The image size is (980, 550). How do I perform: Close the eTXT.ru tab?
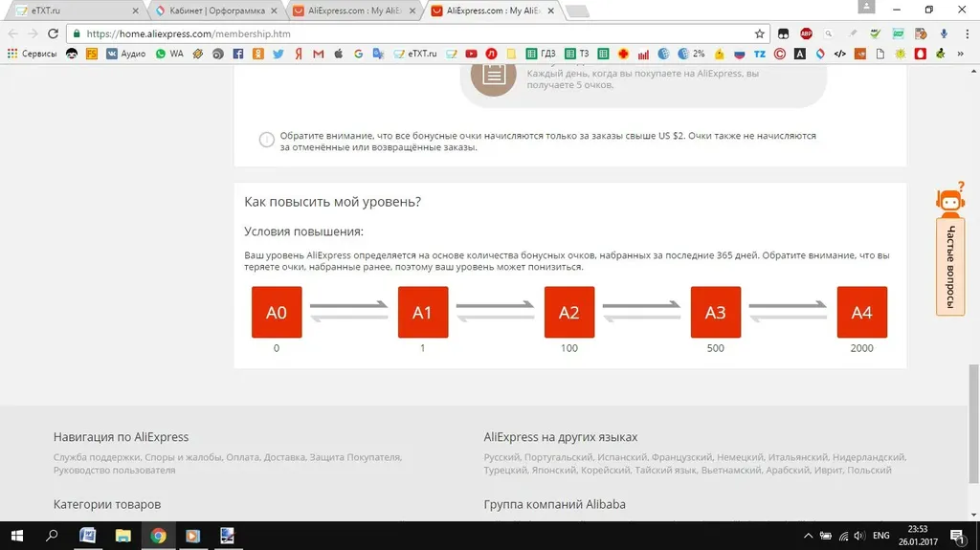136,11
